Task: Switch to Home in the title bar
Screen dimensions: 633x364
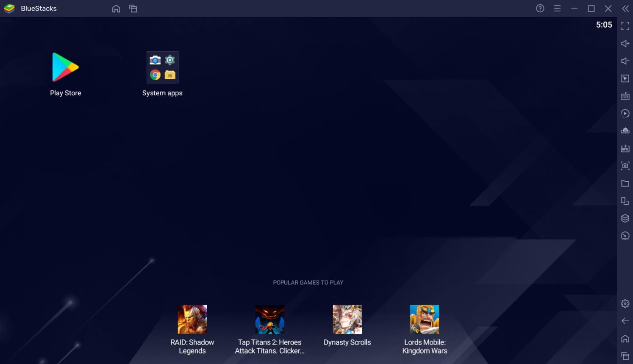Action: click(116, 8)
